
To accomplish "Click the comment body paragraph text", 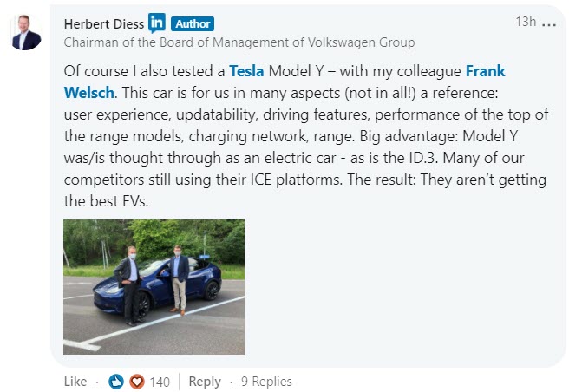I will click(x=306, y=136).
